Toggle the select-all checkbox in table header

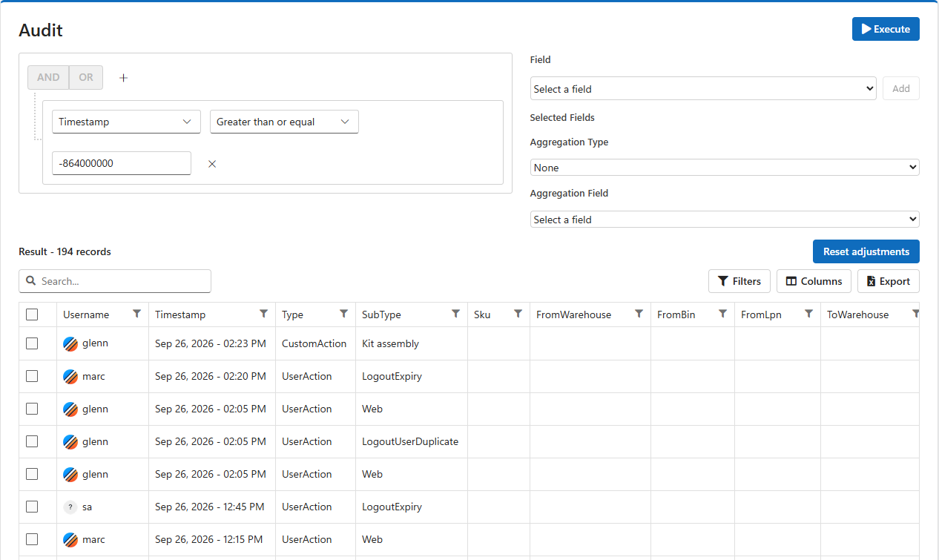[32, 314]
